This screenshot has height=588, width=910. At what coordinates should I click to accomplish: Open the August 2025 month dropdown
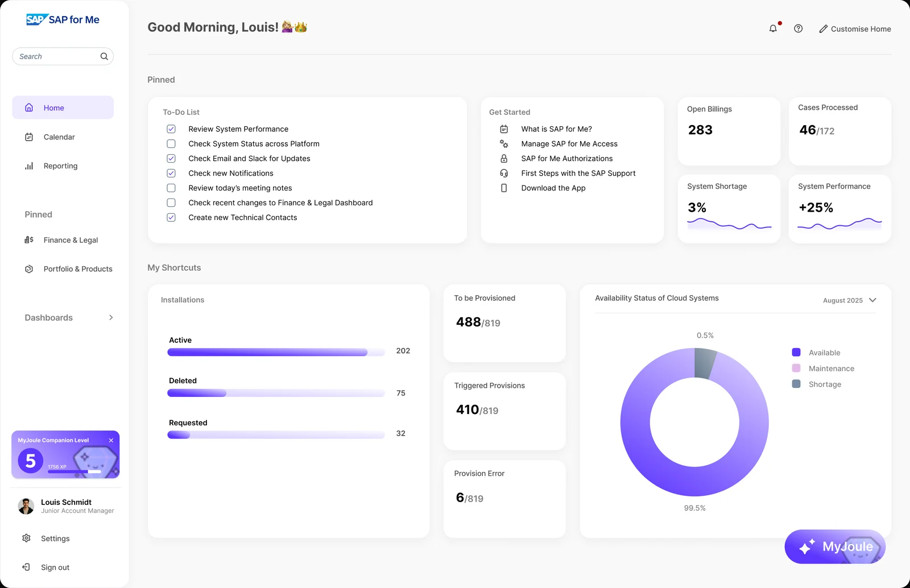[x=850, y=300]
